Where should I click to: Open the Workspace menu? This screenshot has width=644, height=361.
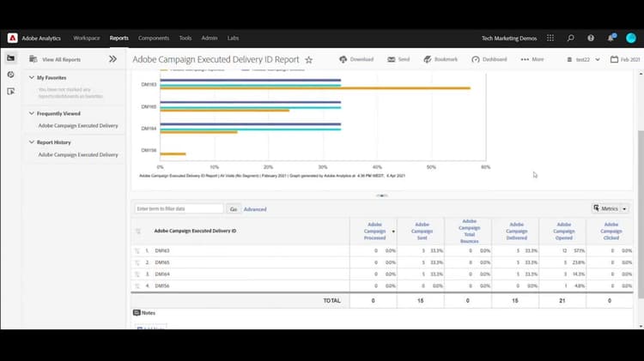point(87,38)
